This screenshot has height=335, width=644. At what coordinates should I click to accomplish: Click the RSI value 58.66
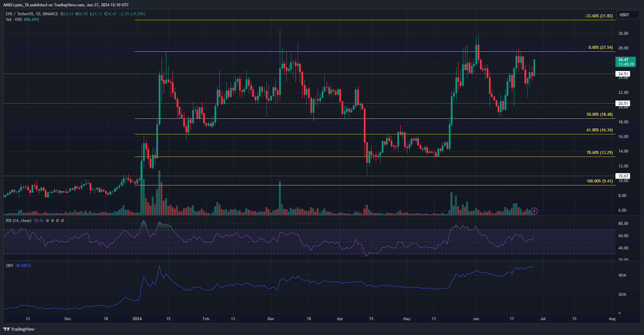pyautogui.click(x=39, y=221)
